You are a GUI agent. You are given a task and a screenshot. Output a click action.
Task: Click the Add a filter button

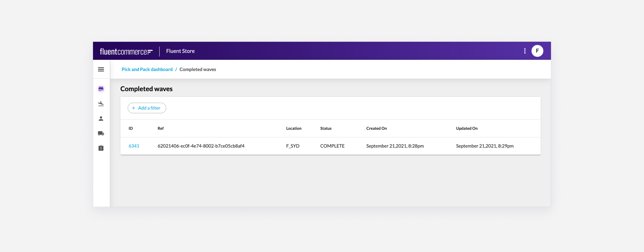(x=147, y=108)
